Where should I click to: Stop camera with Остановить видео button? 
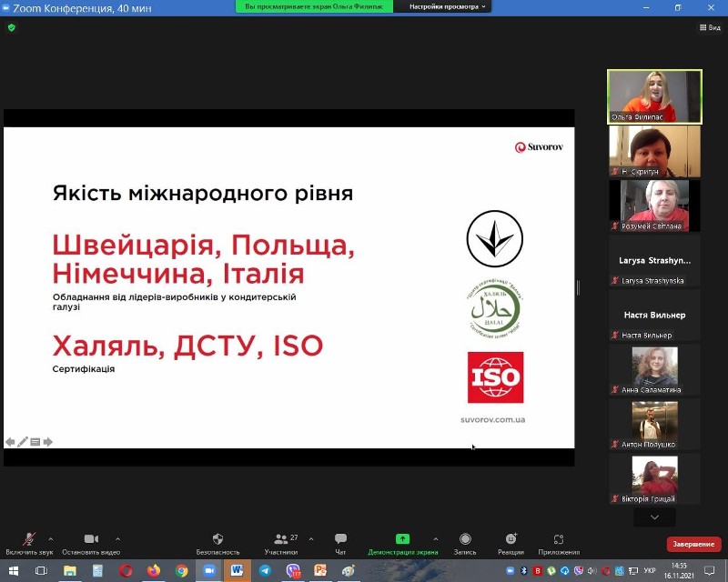tap(91, 544)
